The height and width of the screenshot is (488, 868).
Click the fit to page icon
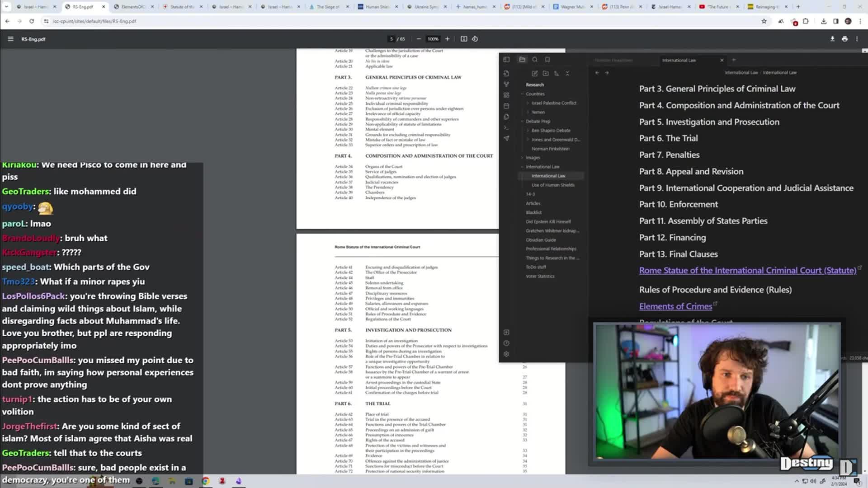tap(463, 39)
